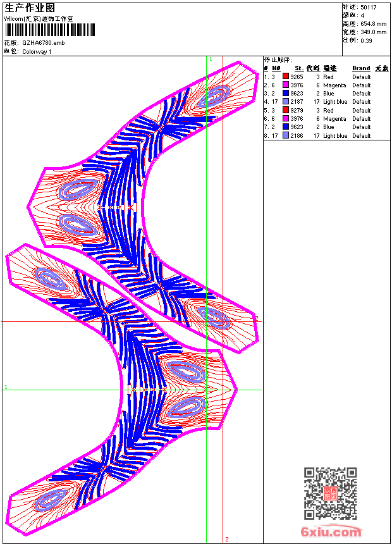Select the 349.0 mm width value
Screen dimensions: 392x544
(x=373, y=32)
